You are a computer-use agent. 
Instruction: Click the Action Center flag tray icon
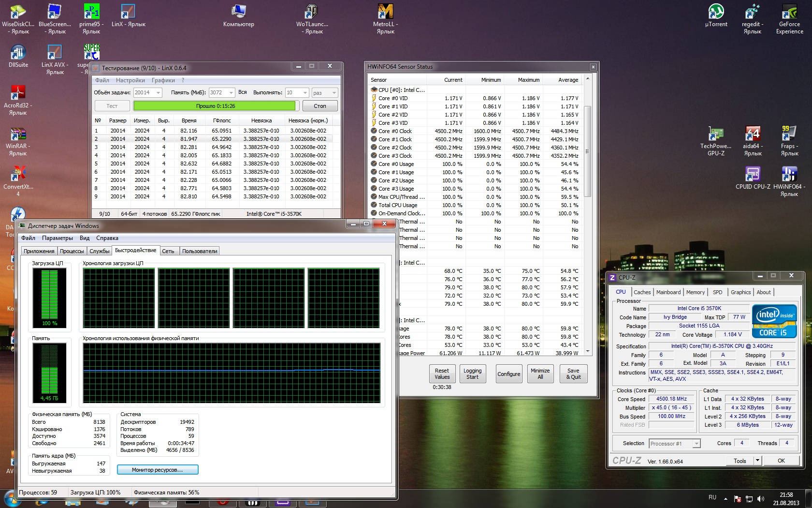(738, 499)
